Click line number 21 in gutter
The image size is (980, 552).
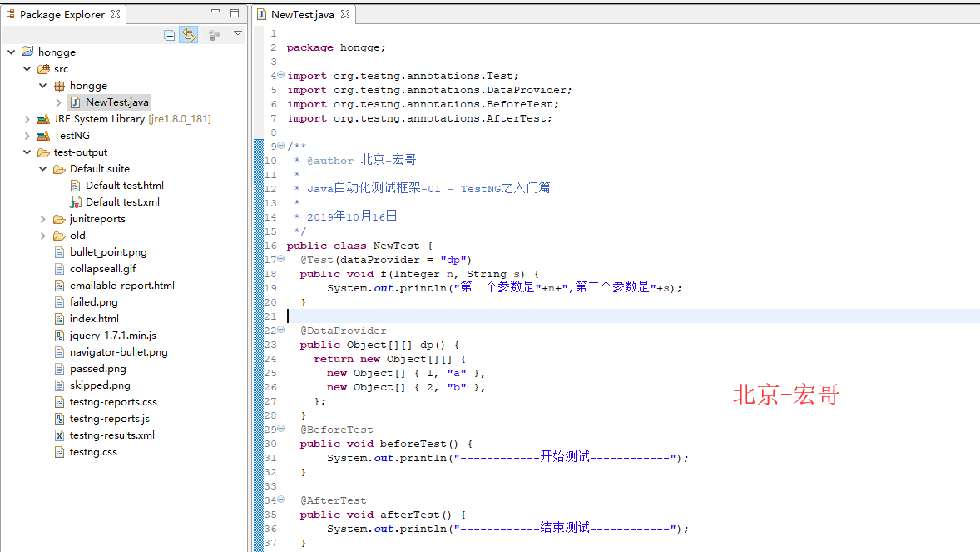coord(270,316)
